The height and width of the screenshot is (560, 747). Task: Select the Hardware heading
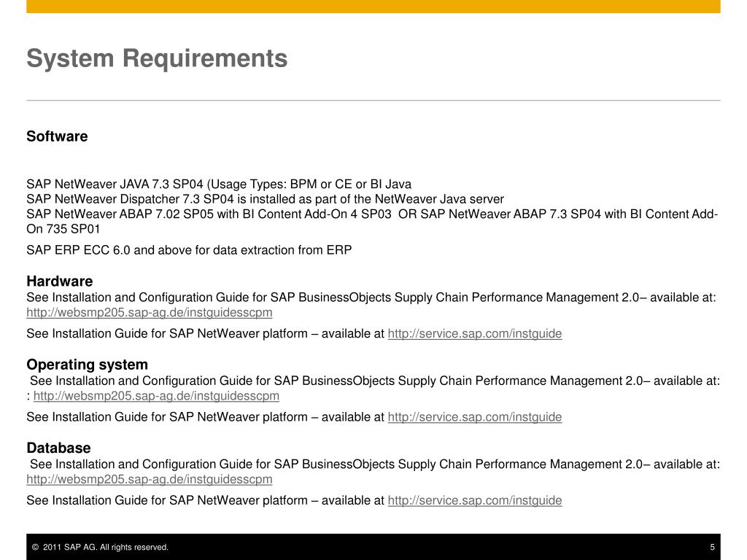[x=60, y=281]
